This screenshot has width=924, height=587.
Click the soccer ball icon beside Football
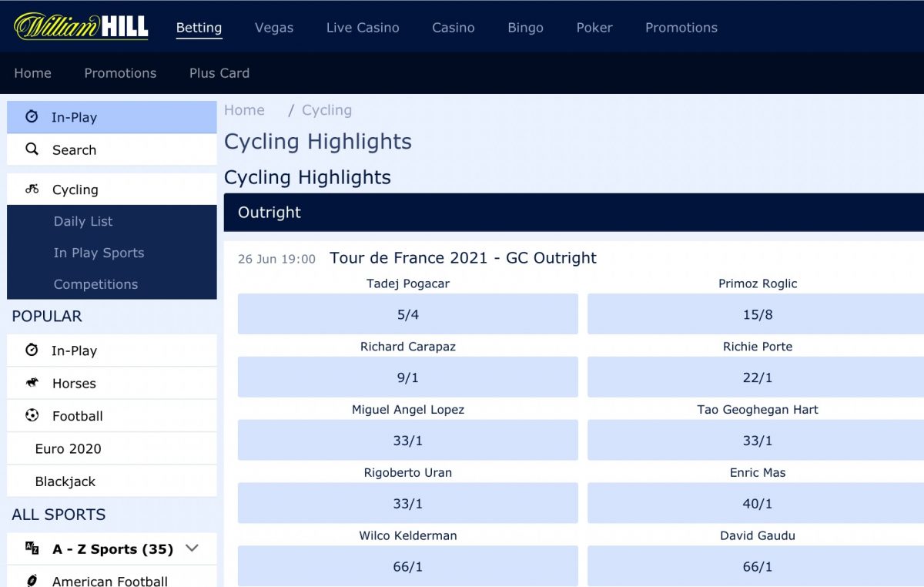click(32, 415)
